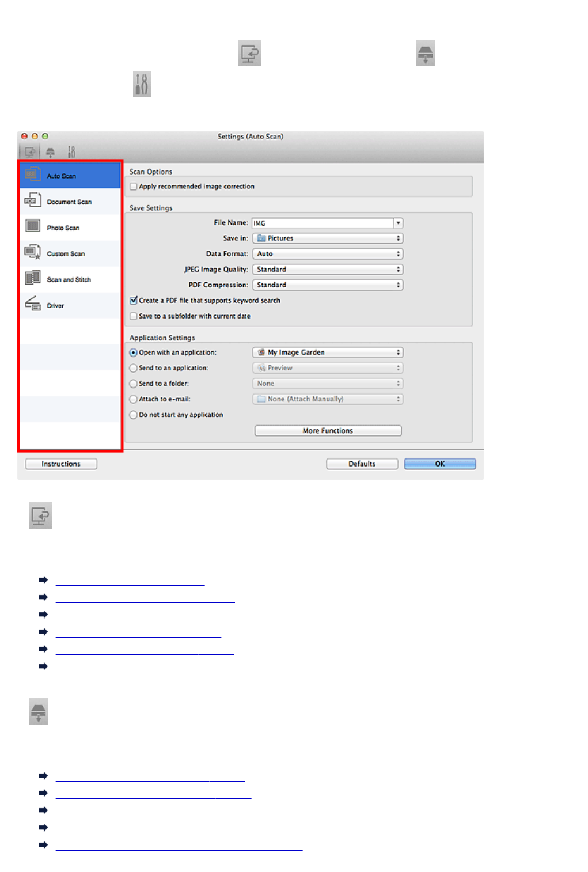Screen dimensions: 588x872
Task: Open the PDF Compression dropdown
Action: coord(328,285)
